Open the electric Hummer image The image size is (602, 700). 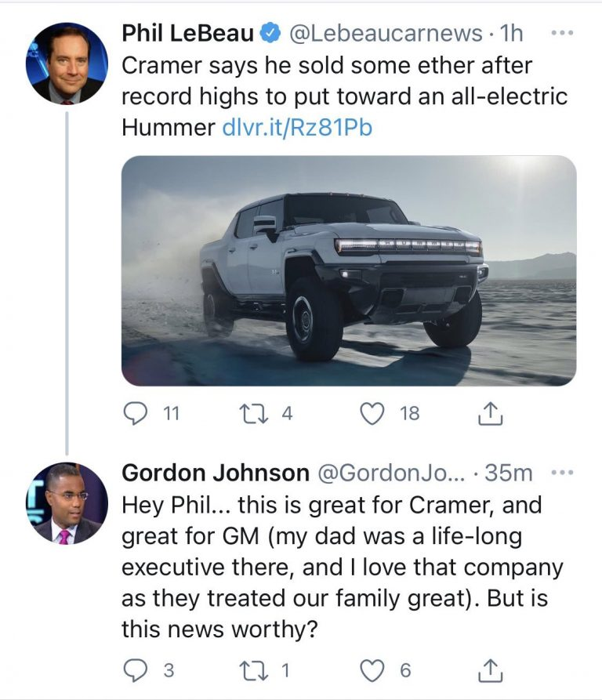click(x=349, y=270)
